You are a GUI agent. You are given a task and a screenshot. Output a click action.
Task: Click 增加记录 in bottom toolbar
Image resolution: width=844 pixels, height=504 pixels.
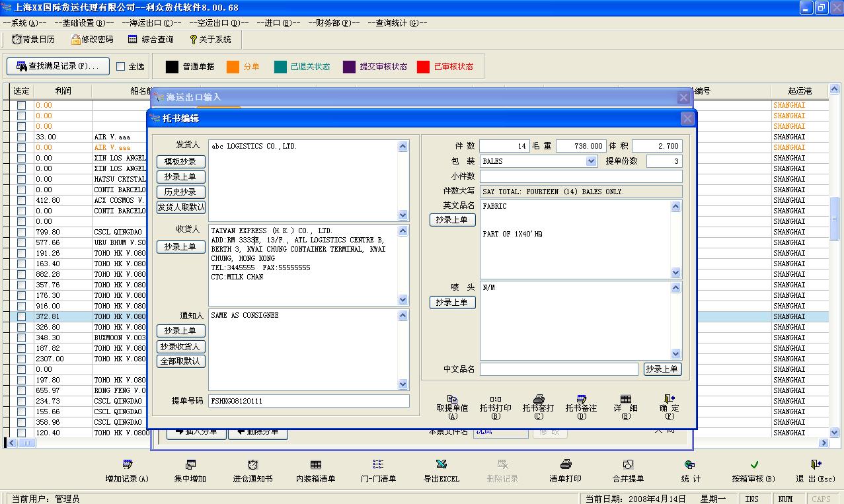point(128,465)
